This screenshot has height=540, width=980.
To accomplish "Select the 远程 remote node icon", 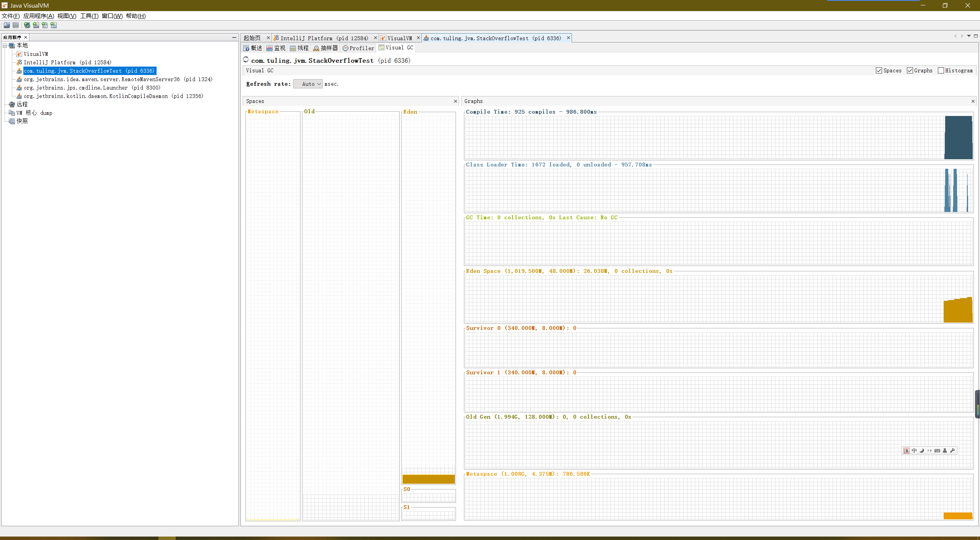I will pyautogui.click(x=12, y=104).
